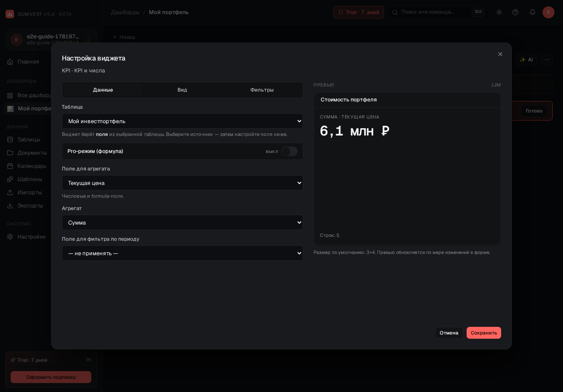This screenshot has width=563, height=392.
Task: Toggle the light/dark theme sun icon
Action: pos(499,12)
